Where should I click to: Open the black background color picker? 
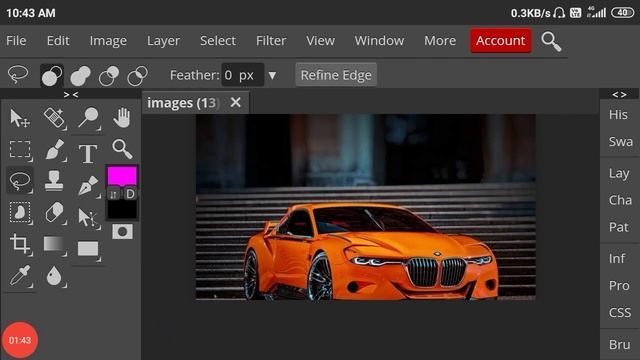click(x=122, y=210)
